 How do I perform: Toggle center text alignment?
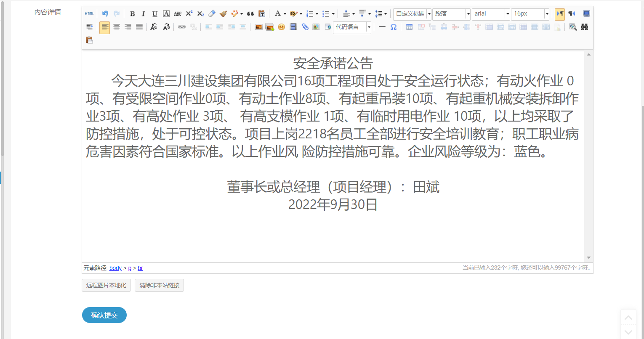point(117,27)
